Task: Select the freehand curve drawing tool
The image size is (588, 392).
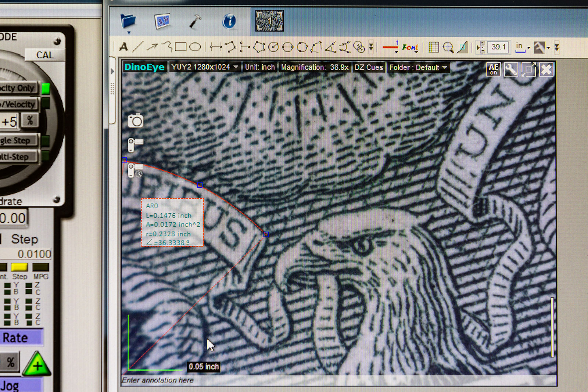Action: (x=167, y=46)
